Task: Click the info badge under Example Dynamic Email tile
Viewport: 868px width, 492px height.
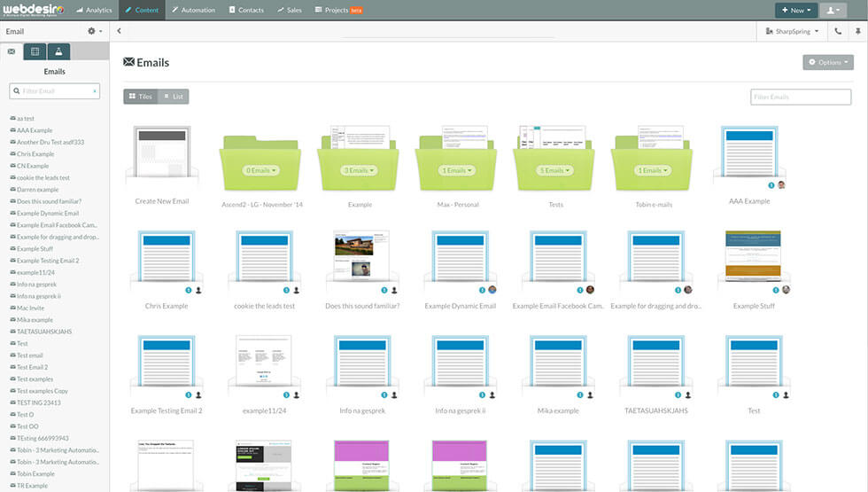Action: pyautogui.click(x=482, y=291)
